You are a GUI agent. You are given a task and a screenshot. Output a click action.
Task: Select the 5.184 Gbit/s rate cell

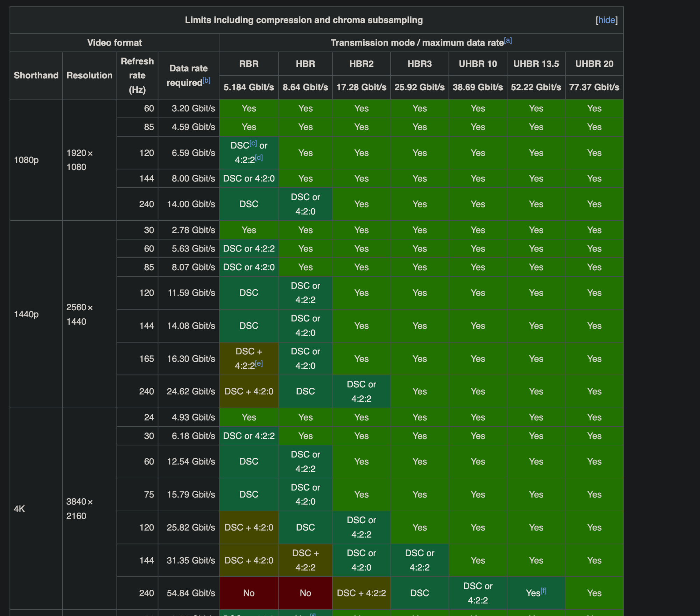[x=249, y=87]
